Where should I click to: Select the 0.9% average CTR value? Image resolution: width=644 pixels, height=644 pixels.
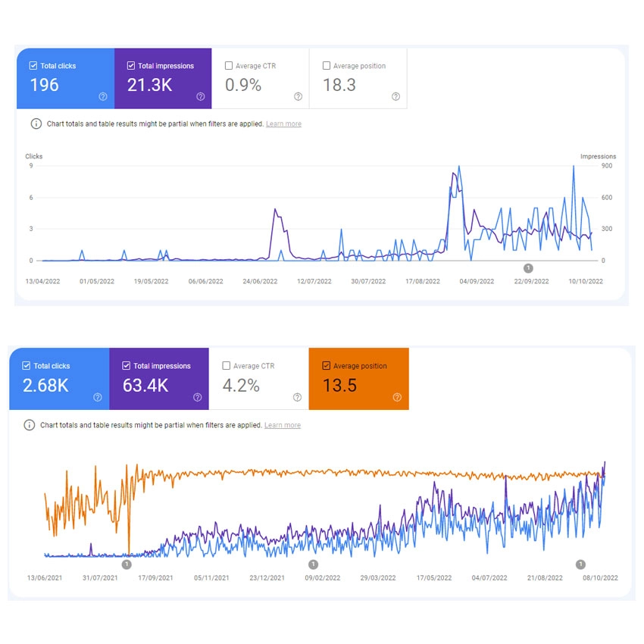[x=243, y=85]
